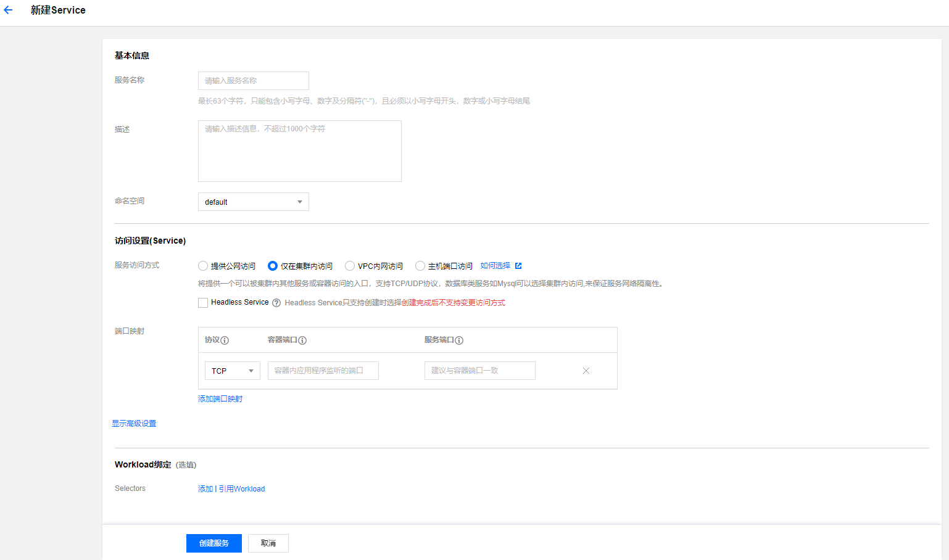The image size is (949, 560).
Task: Open the 命名空间 default dropdown
Action: pyautogui.click(x=253, y=202)
